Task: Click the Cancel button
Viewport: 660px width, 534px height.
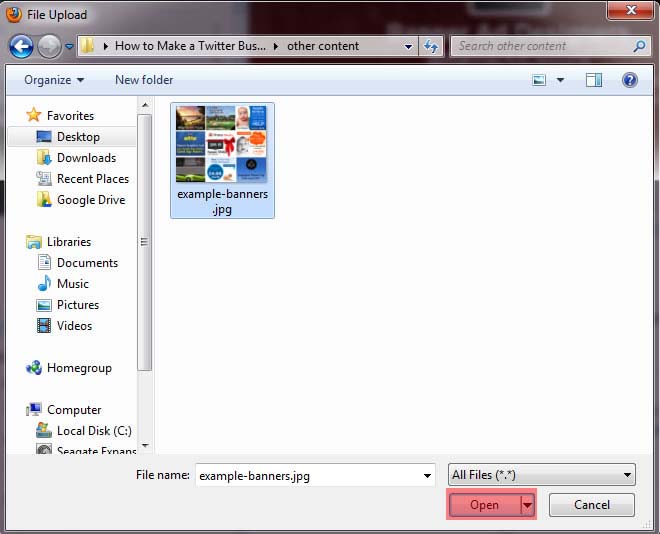Action: tap(591, 505)
